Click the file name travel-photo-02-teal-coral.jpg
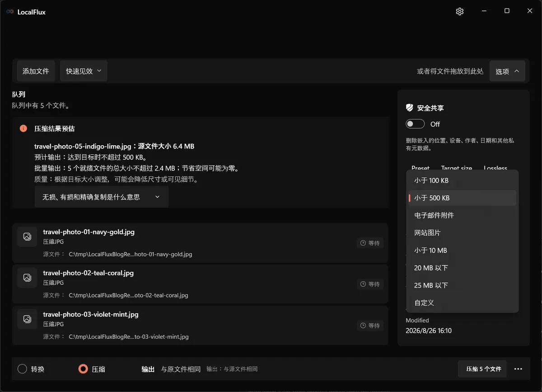 [88, 273]
